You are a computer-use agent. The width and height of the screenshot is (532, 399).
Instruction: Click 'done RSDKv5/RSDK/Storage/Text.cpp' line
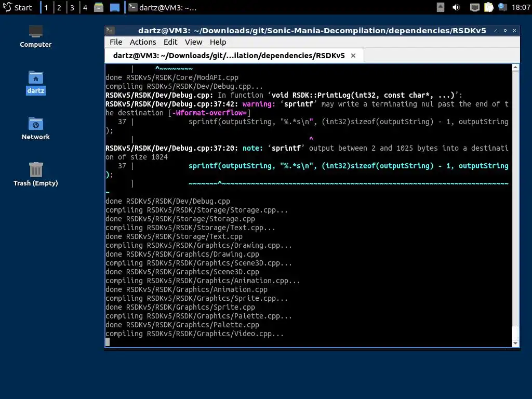(x=174, y=236)
